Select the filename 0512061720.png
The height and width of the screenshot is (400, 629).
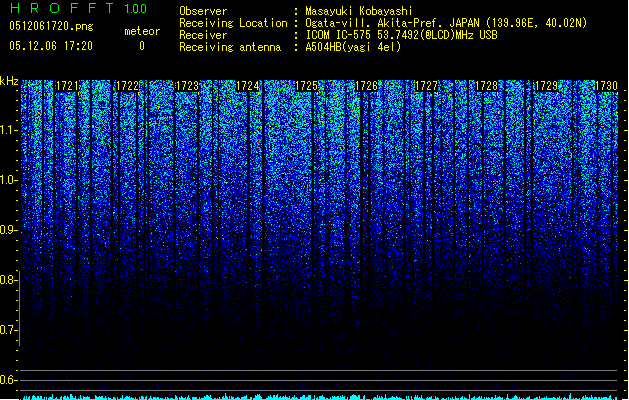click(51, 26)
